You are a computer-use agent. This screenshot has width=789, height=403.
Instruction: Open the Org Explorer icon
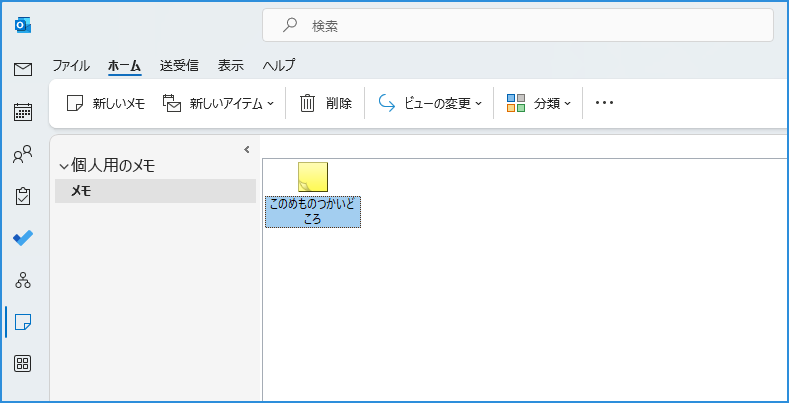coord(23,280)
